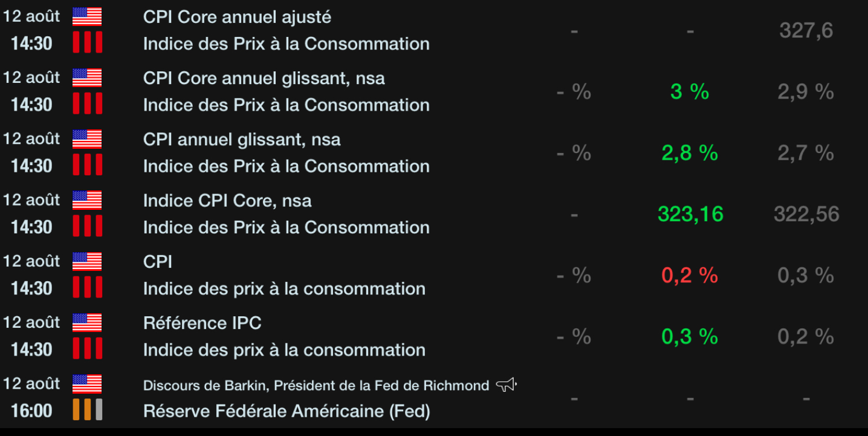Click the green 323,16 actual value
The height and width of the screenshot is (436, 868).
click(690, 214)
